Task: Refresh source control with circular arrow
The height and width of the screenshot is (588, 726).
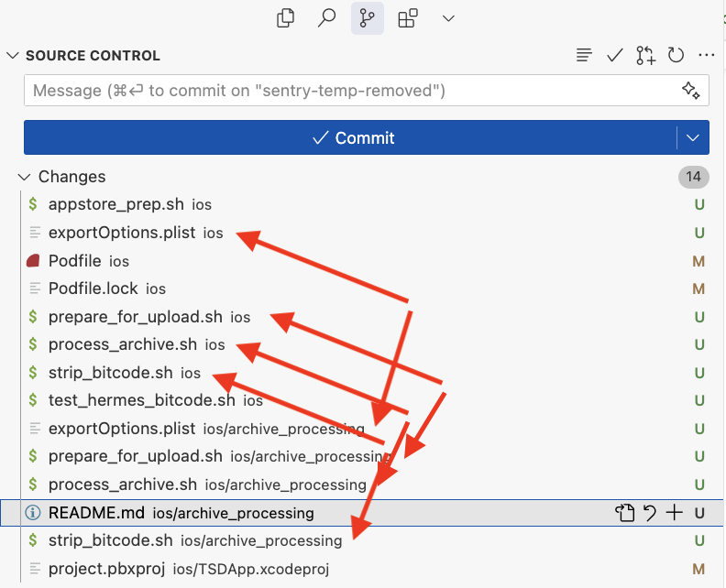Action: (x=676, y=55)
